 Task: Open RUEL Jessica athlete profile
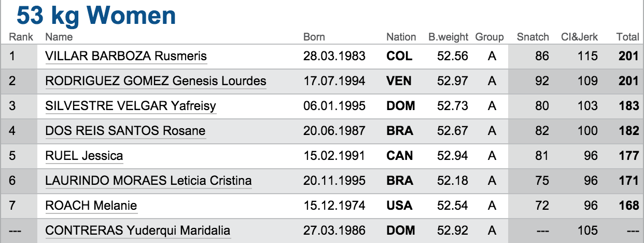pos(85,156)
